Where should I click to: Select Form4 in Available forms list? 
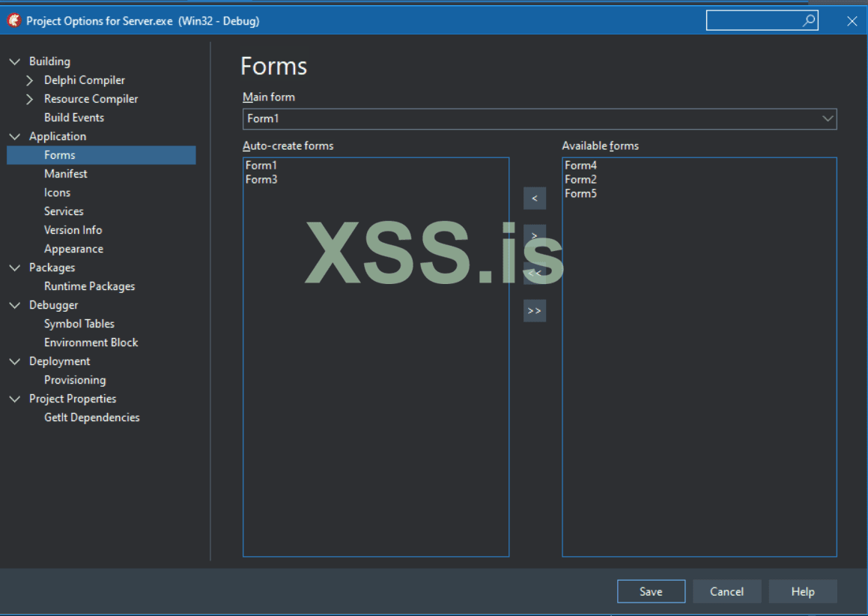point(580,166)
